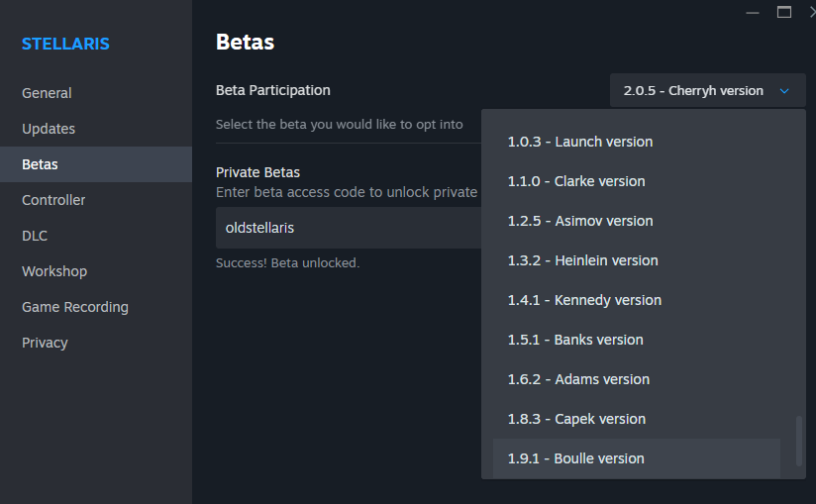Select 1.6.2 - Adams version
Viewport: 816px width, 504px height.
click(x=637, y=379)
